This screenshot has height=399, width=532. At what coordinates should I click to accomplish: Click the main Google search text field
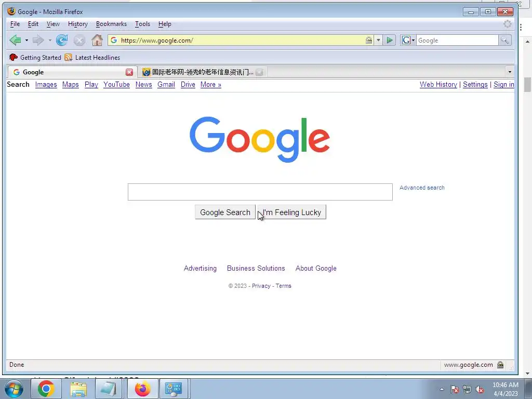(x=260, y=192)
